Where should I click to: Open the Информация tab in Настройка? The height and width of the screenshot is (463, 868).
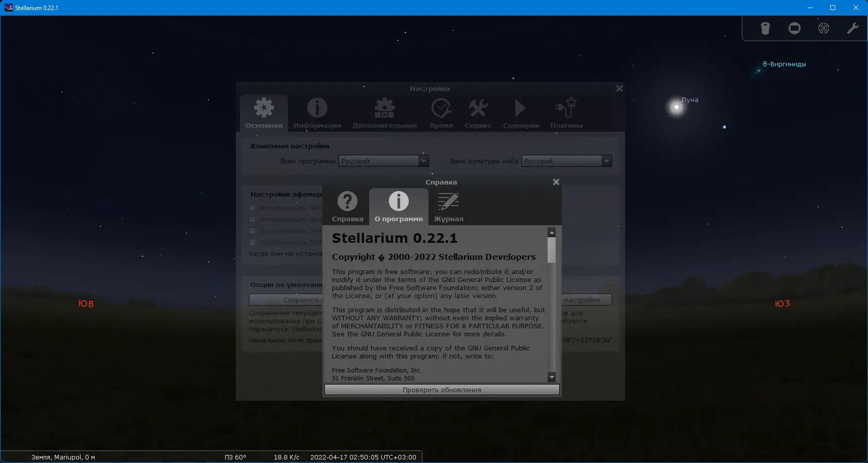(317, 113)
